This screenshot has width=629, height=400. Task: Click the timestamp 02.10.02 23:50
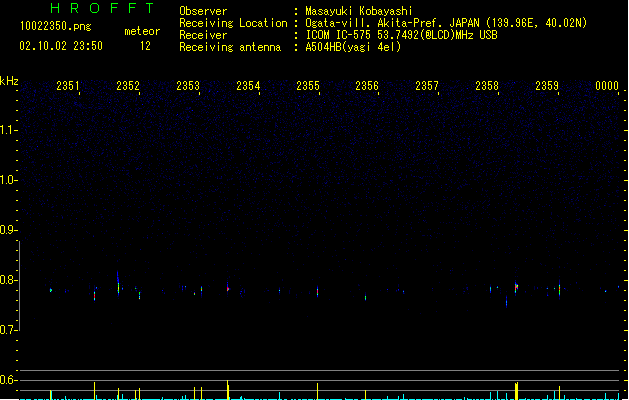click(x=61, y=46)
